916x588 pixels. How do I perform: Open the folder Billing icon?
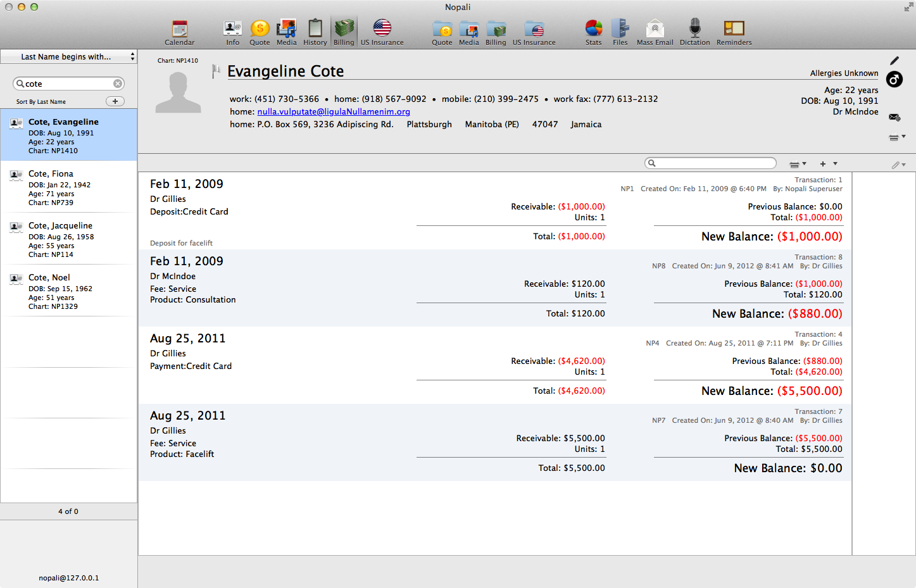tap(496, 32)
